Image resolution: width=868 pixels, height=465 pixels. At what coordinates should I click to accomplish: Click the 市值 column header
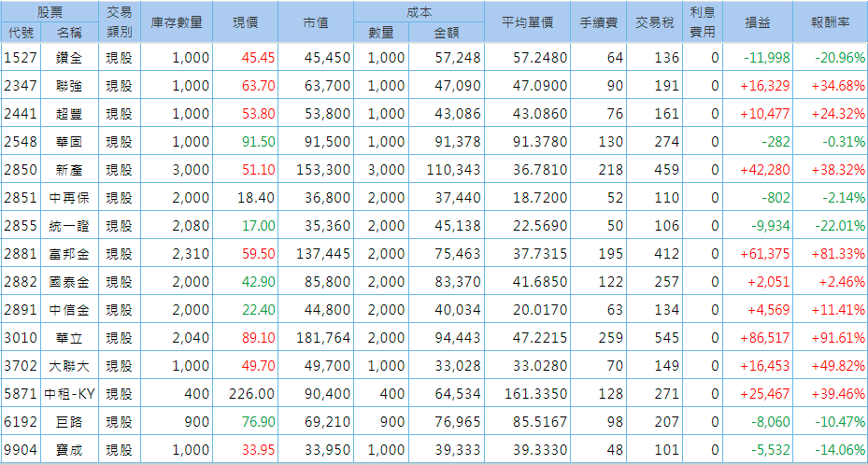click(316, 22)
